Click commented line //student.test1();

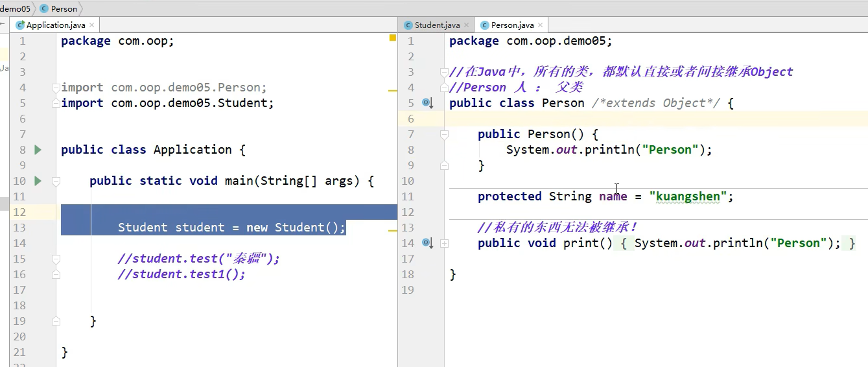pos(182,274)
